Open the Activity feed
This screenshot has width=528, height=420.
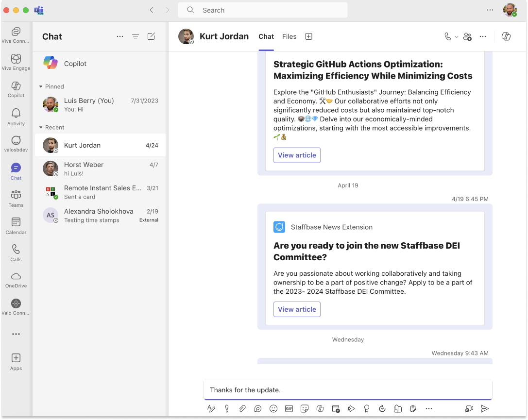click(16, 117)
